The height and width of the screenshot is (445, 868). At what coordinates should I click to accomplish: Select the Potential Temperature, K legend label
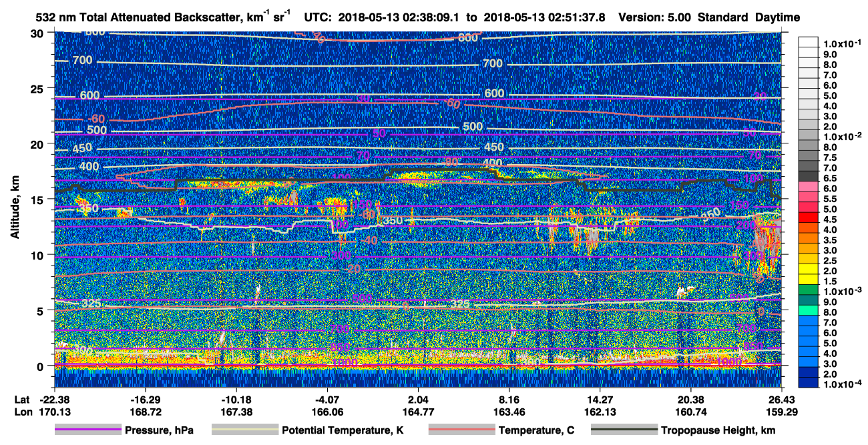click(343, 431)
